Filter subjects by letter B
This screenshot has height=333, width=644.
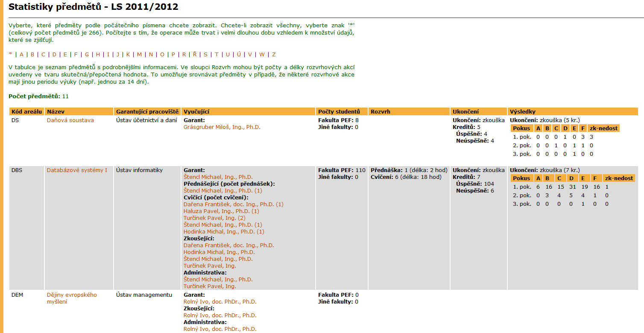point(32,55)
